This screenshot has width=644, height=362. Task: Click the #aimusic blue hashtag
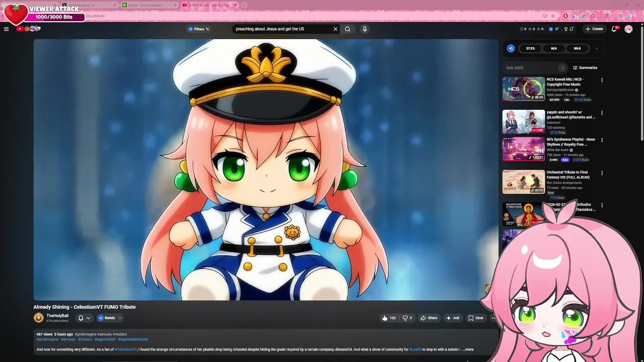pyautogui.click(x=68, y=339)
